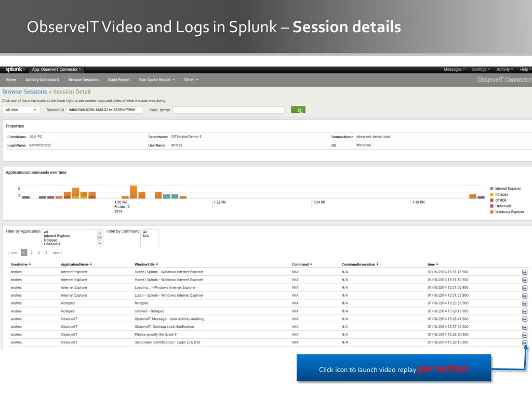This screenshot has height=399, width=532.
Task: Open the Activity Dashboard tab
Action: tap(42, 79)
